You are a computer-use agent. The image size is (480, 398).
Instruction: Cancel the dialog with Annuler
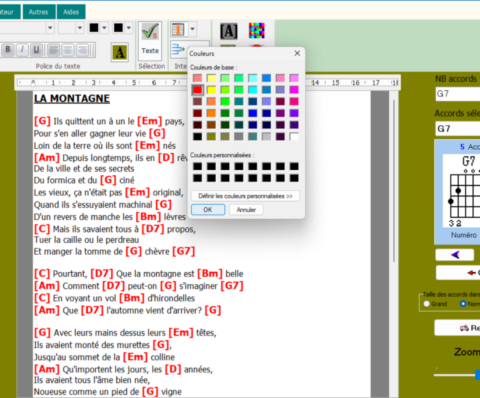(246, 210)
